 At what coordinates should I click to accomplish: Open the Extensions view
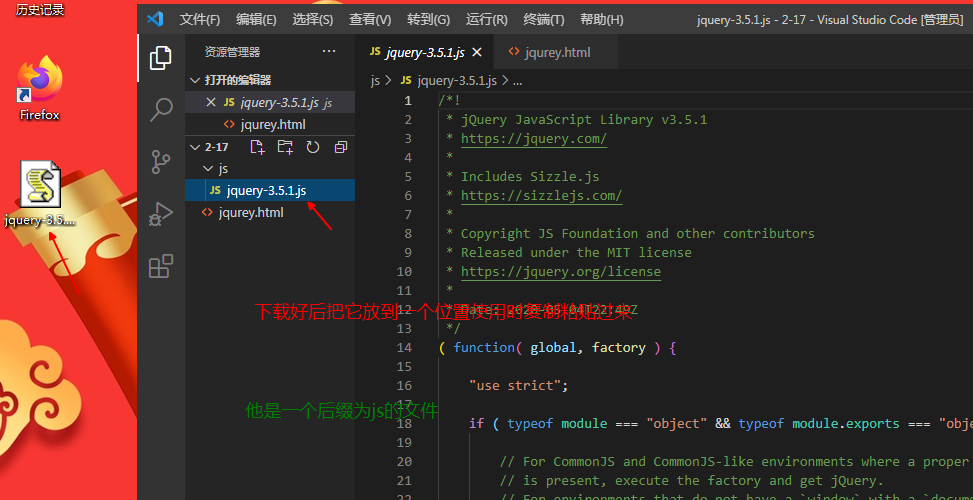(x=161, y=266)
